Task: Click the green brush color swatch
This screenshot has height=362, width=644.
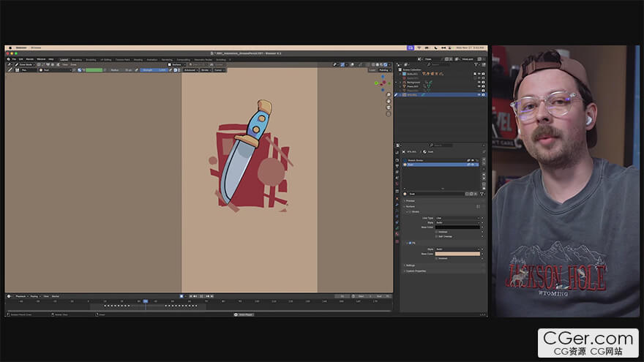Action: (94, 70)
